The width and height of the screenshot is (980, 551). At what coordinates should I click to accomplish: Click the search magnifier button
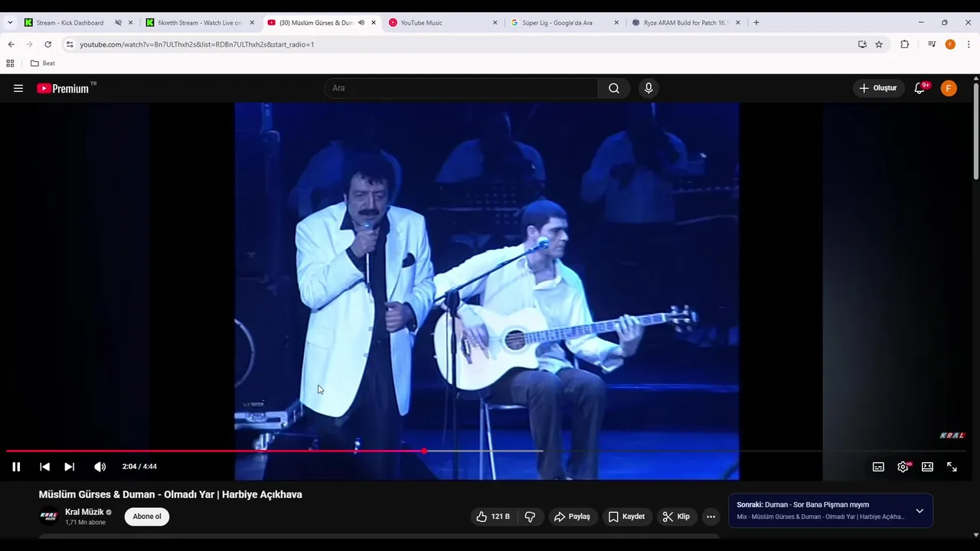click(x=614, y=88)
